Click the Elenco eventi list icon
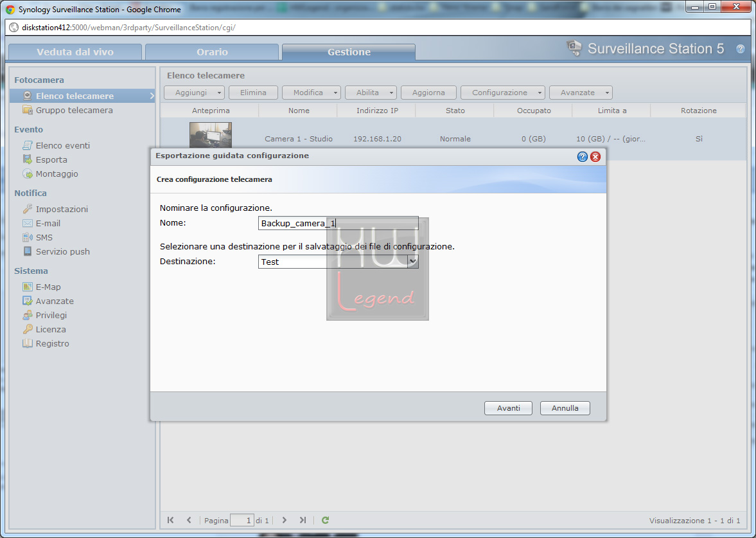Screen dimensions: 756x538 point(28,145)
